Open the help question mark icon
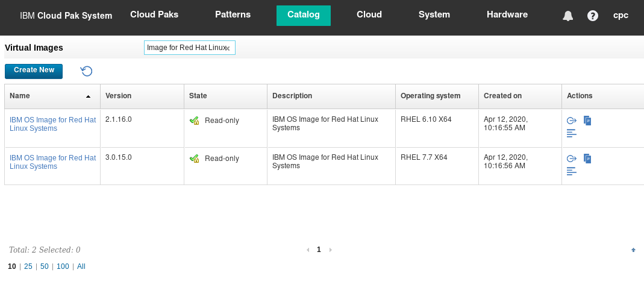 coord(593,16)
